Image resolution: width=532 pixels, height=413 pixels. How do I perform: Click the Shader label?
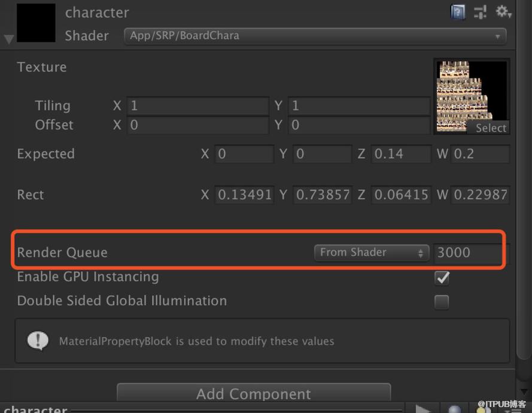click(87, 36)
